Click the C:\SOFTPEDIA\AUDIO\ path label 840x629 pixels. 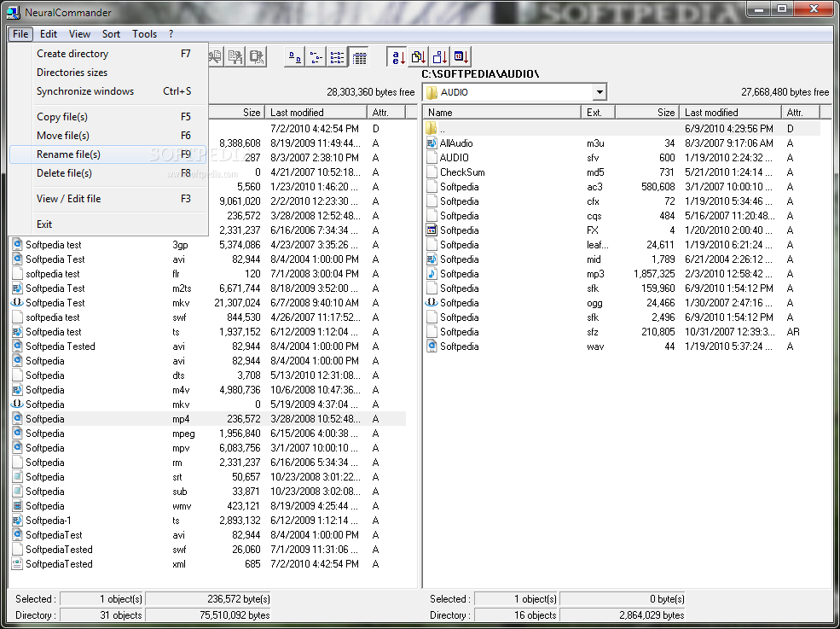480,74
